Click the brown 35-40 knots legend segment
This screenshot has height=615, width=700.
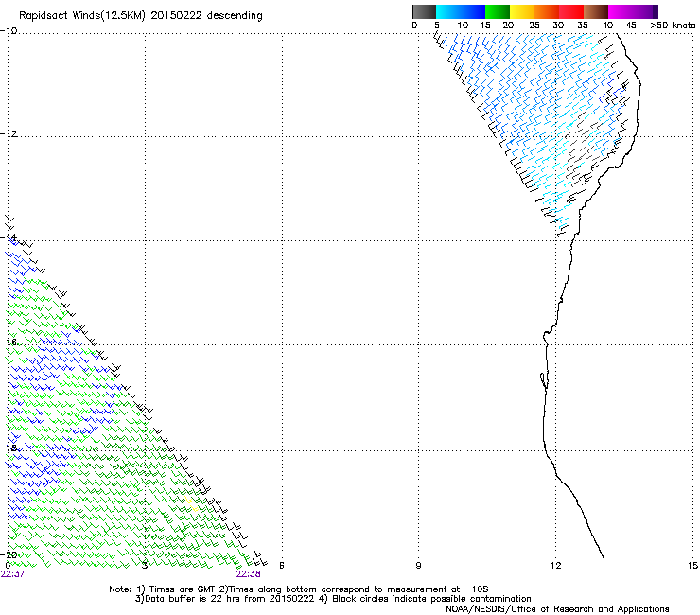(596, 11)
